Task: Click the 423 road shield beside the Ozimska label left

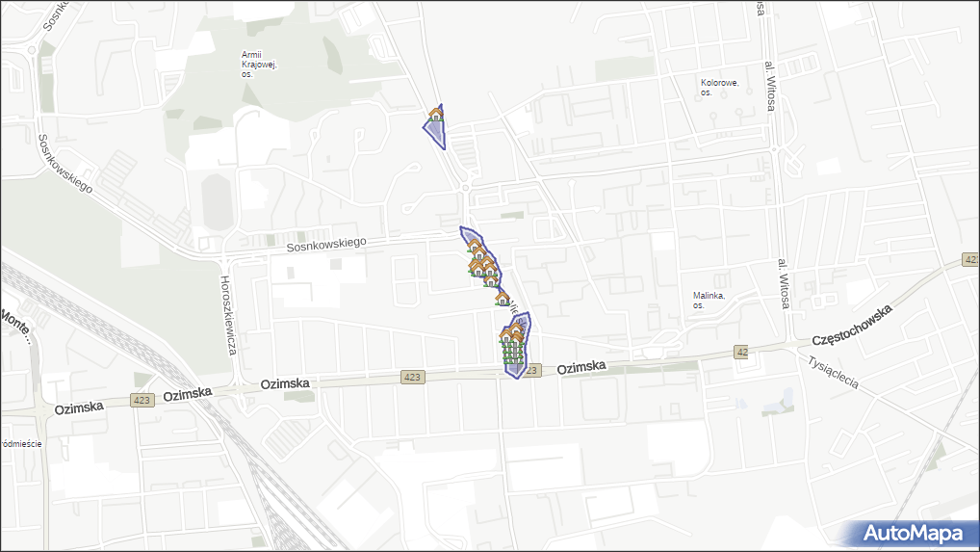Action: click(142, 400)
